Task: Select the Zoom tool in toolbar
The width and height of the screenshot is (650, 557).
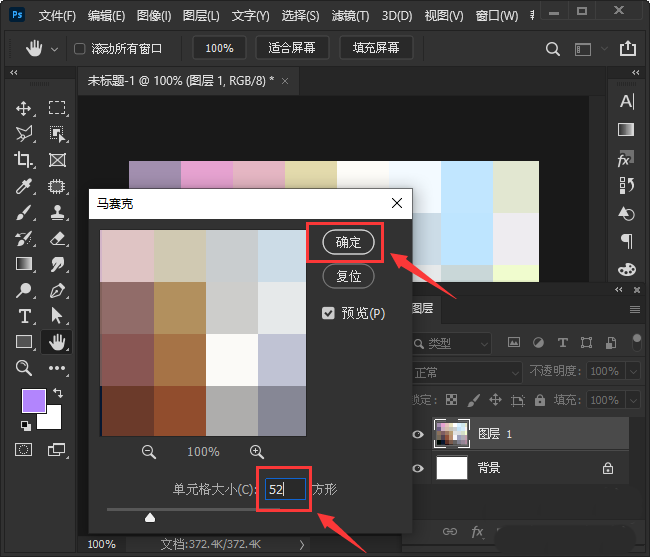Action: pos(25,368)
